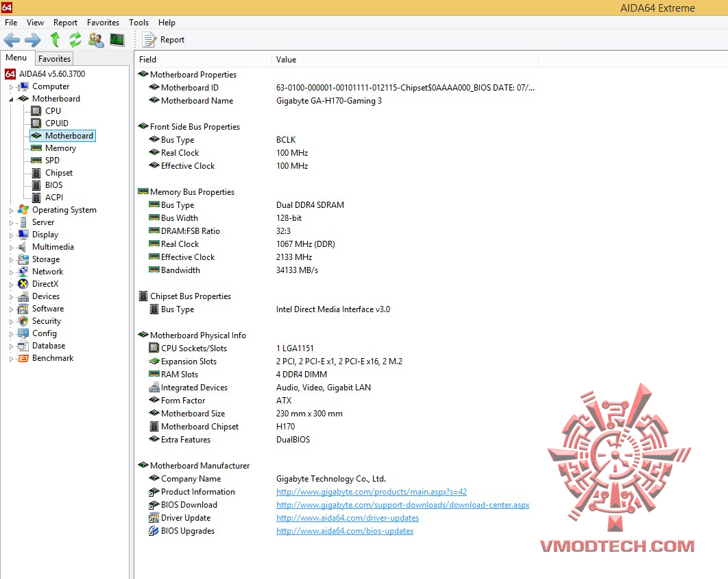This screenshot has width=728, height=579.
Task: Click the Multimedia speaker icon
Action: tap(23, 247)
